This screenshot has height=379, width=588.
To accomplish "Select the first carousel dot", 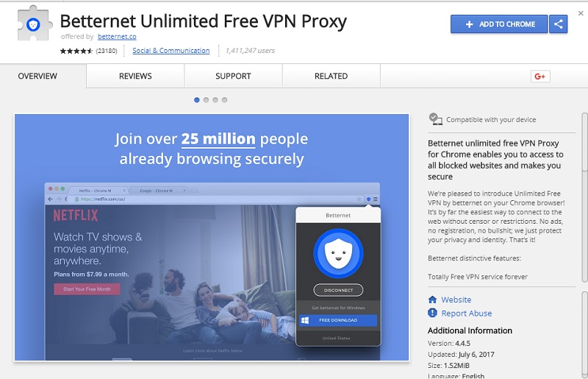I will pos(196,100).
